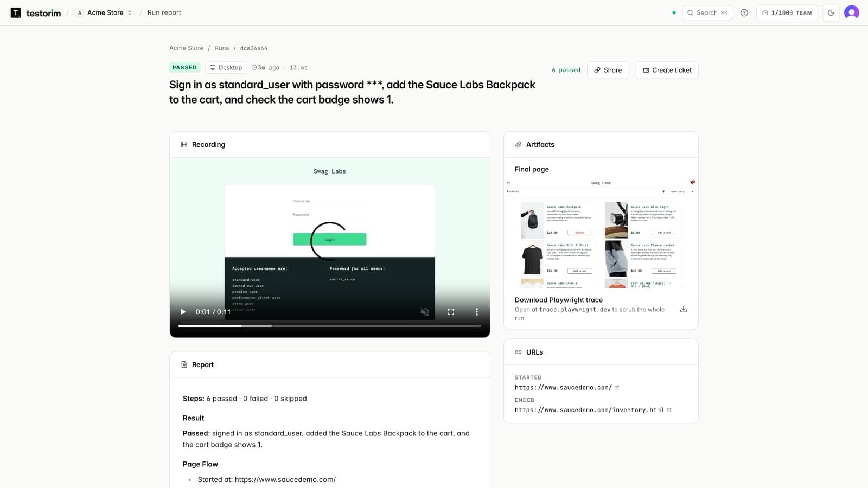Click the 13.4s duration text
Screen dimensions: 868x488
pyautogui.click(x=298, y=68)
